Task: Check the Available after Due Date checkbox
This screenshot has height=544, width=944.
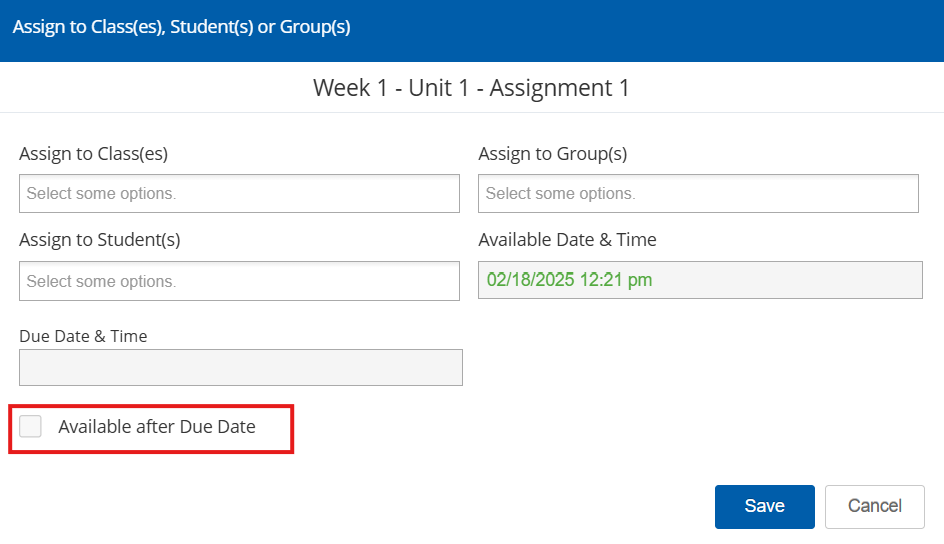Action: tap(31, 427)
